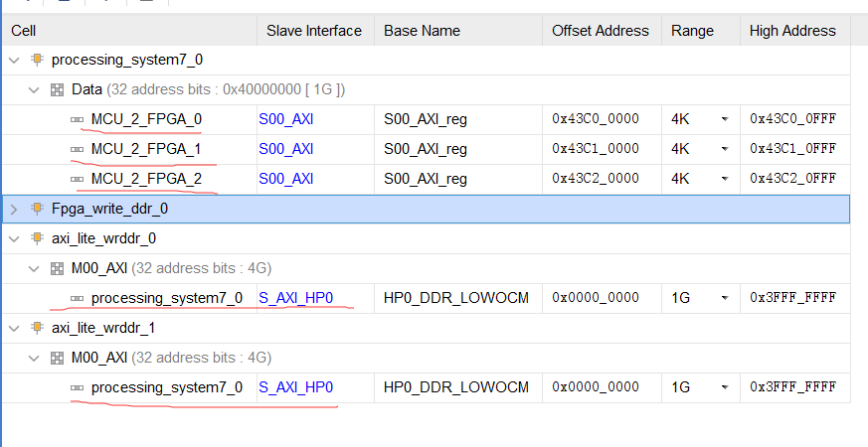The height and width of the screenshot is (447, 868).
Task: Click S00_AXI_reg base name in MCU_2_FPGA_1 row
Action: 426,149
